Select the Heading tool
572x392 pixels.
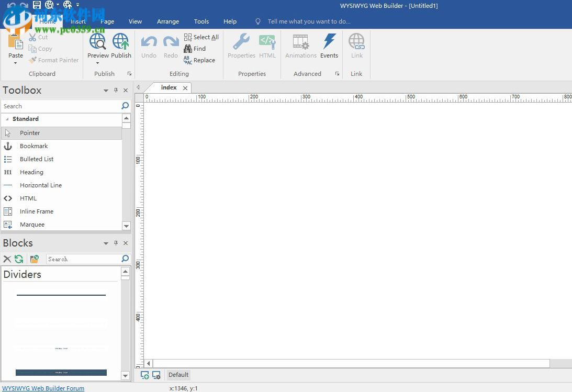click(31, 172)
